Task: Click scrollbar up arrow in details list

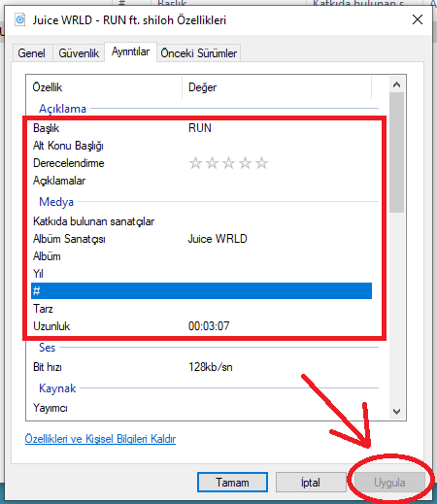Action: [x=396, y=84]
